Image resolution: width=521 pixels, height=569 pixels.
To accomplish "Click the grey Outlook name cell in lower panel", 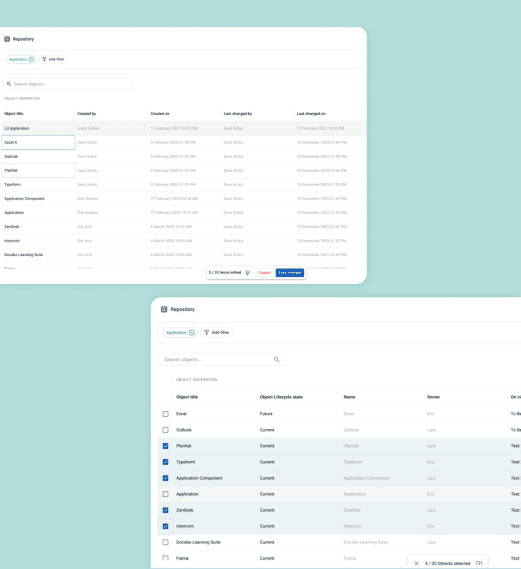I will coord(351,430).
